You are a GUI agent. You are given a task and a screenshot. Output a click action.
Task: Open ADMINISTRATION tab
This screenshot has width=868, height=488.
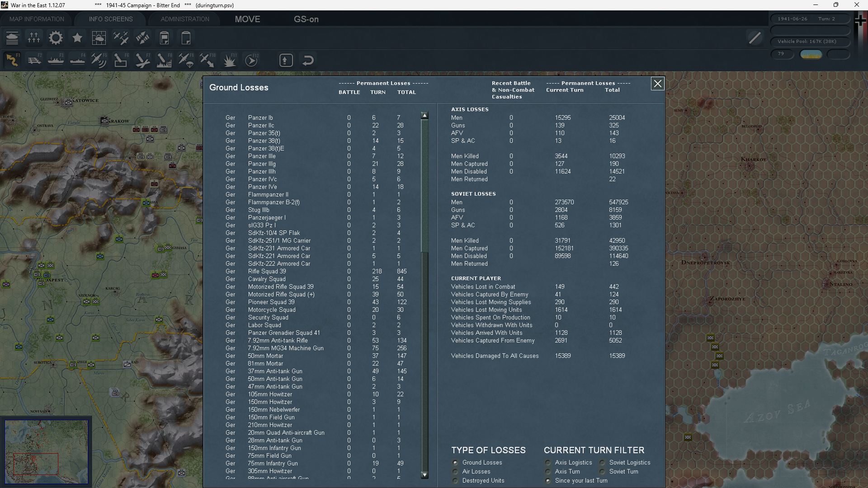pos(185,19)
